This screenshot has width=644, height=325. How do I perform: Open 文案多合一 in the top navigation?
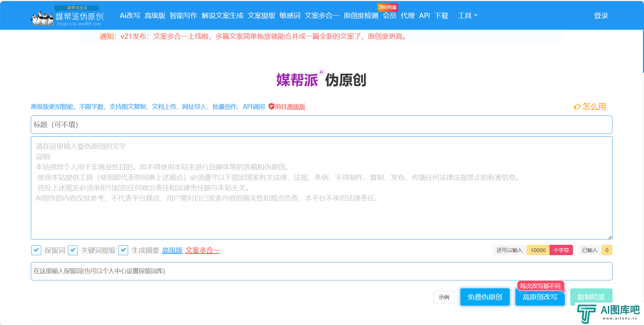[x=322, y=16]
